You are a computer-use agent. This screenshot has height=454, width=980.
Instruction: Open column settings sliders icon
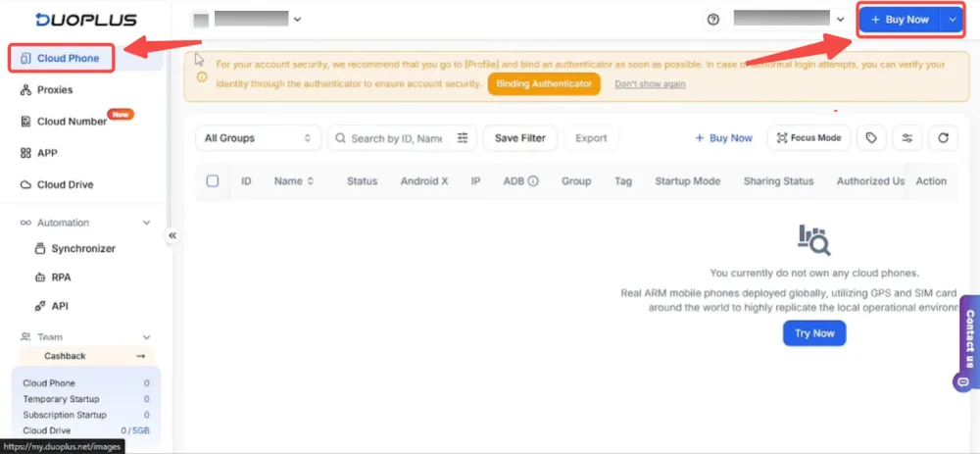907,138
